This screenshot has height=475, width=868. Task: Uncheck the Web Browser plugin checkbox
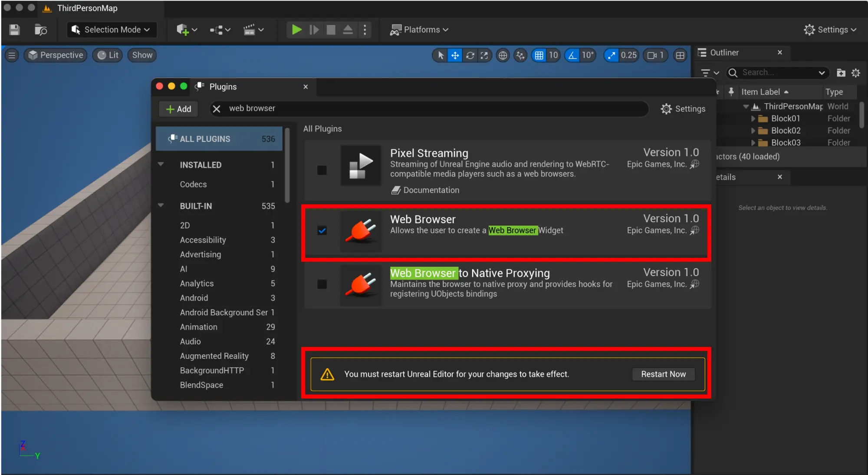click(x=322, y=231)
